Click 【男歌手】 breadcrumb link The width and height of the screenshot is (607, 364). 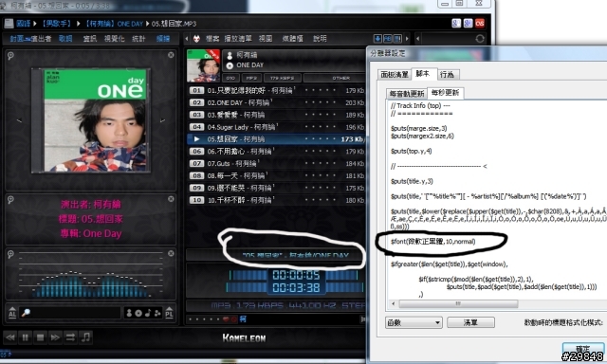pos(57,24)
